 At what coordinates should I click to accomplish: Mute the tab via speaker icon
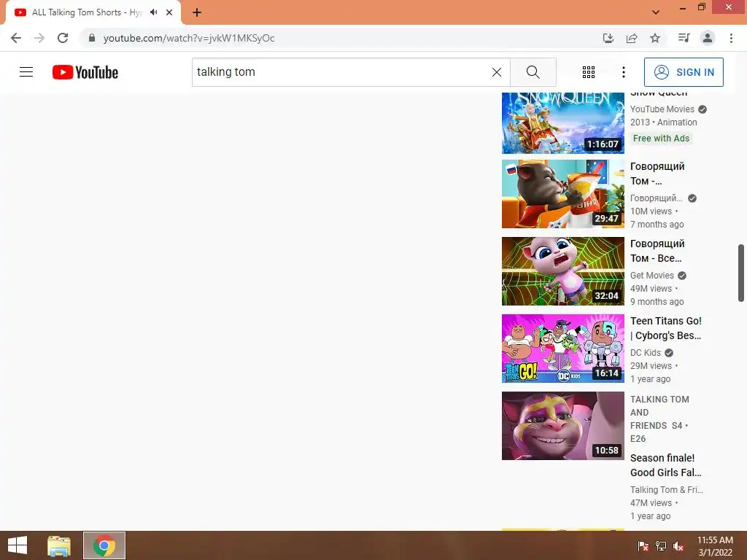click(x=153, y=12)
